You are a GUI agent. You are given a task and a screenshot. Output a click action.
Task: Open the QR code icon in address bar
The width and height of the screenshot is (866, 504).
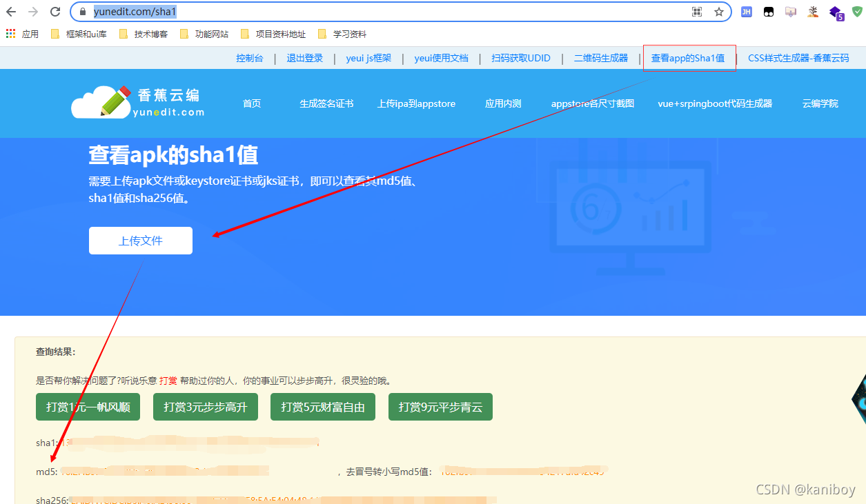pyautogui.click(x=697, y=12)
